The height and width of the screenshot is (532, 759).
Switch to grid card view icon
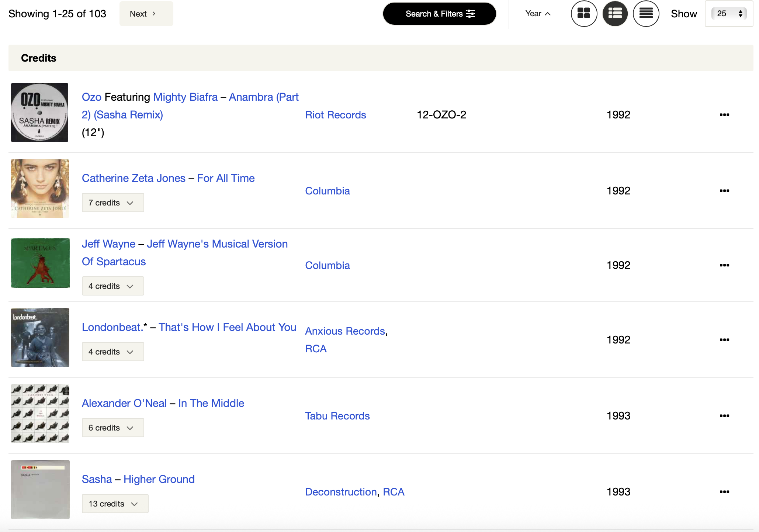click(x=583, y=14)
